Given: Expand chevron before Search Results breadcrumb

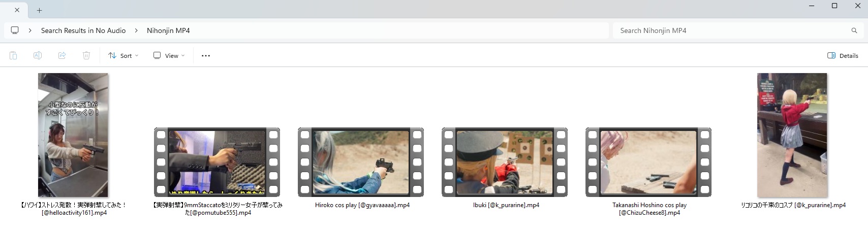Looking at the screenshot, I should (x=30, y=30).
